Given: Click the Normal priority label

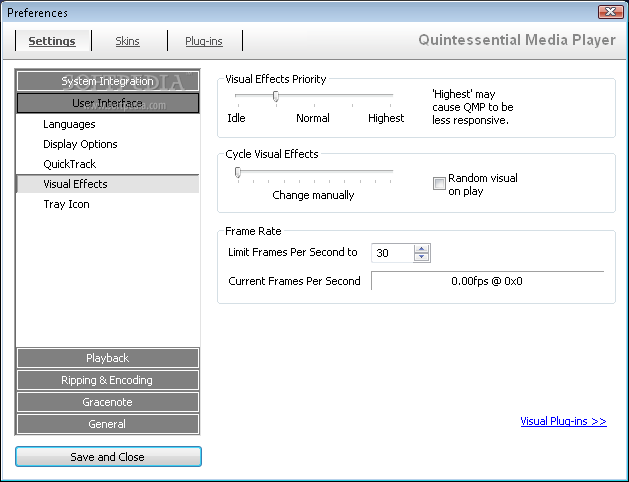Looking at the screenshot, I should 313,118.
